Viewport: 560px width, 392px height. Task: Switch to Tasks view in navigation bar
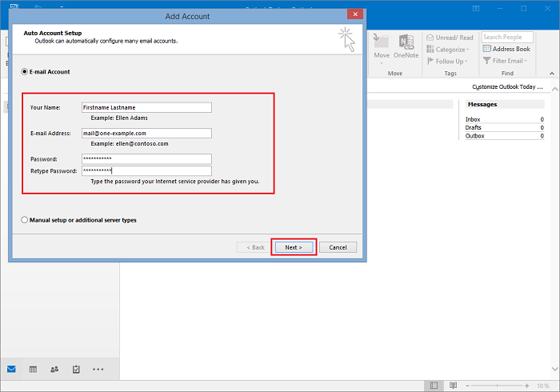(x=76, y=369)
